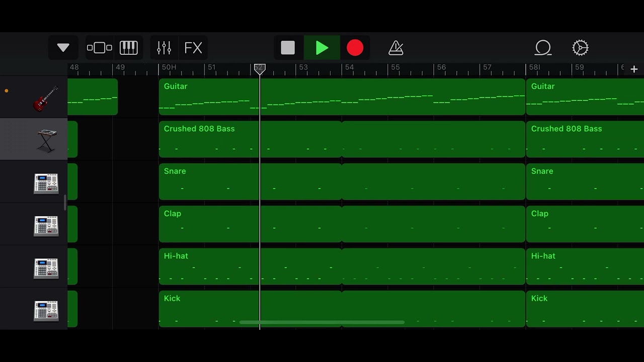The image size is (644, 362).
Task: Click the horizontal timeline scrollbar
Action: click(x=322, y=322)
